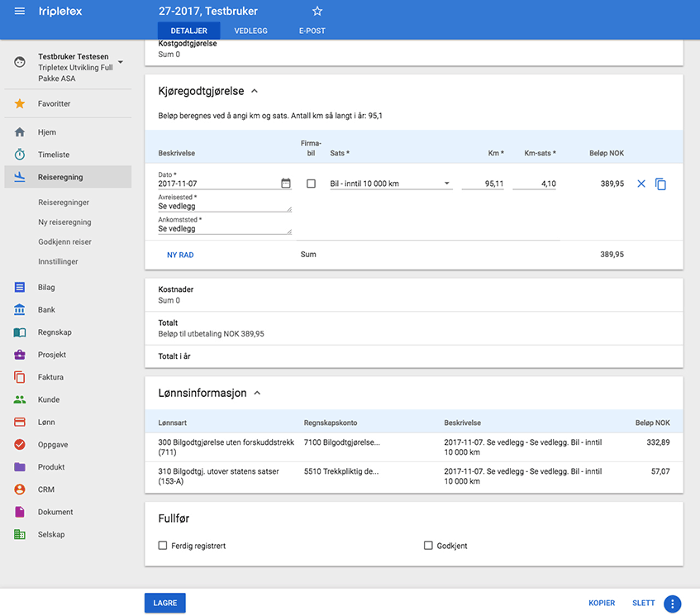This screenshot has height=616, width=700.
Task: Go to Bank in sidebar
Action: [x=46, y=310]
